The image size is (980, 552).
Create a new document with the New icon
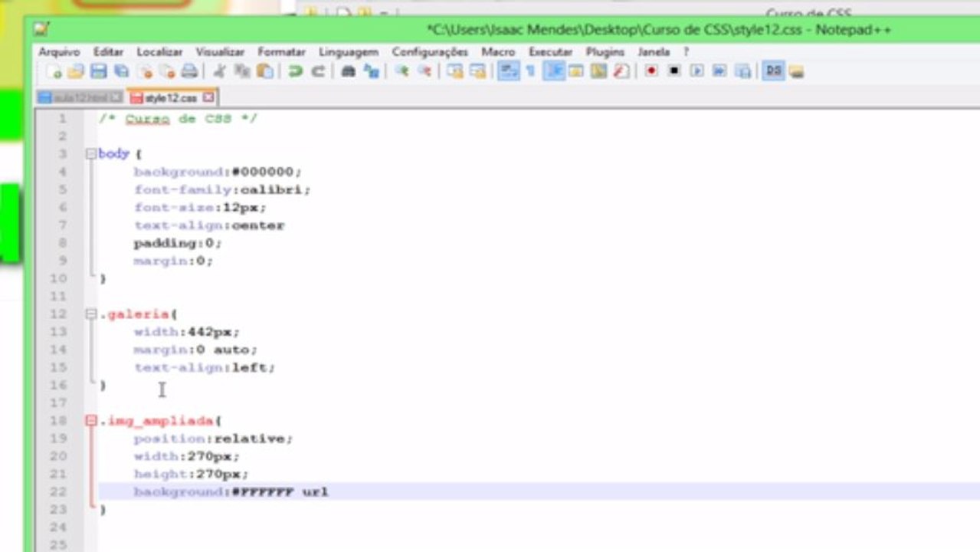point(54,71)
